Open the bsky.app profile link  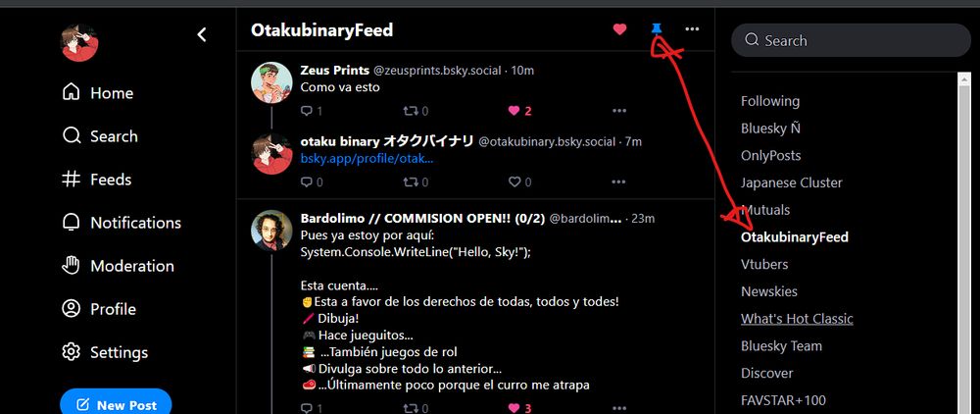tap(367, 159)
